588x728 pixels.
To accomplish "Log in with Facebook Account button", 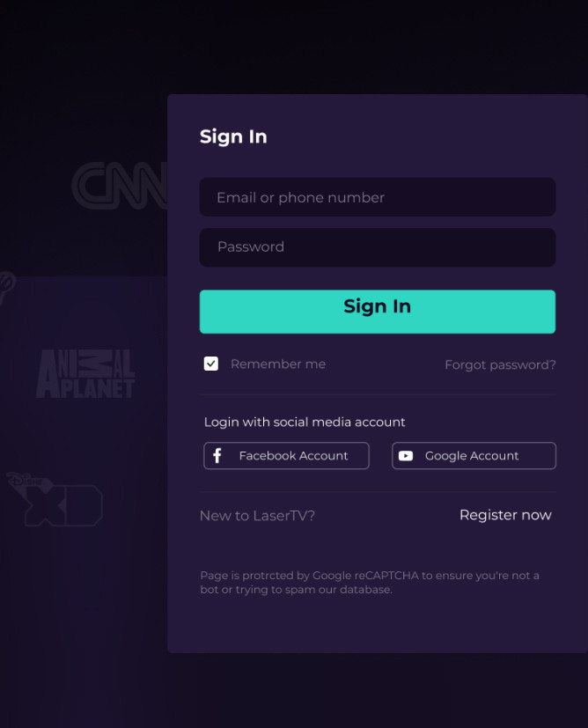I will click(x=286, y=456).
